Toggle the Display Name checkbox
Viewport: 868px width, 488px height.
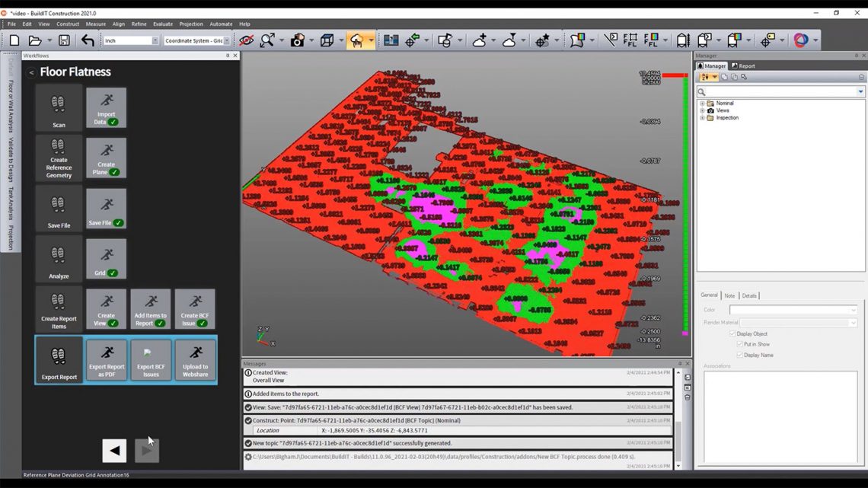coord(739,355)
